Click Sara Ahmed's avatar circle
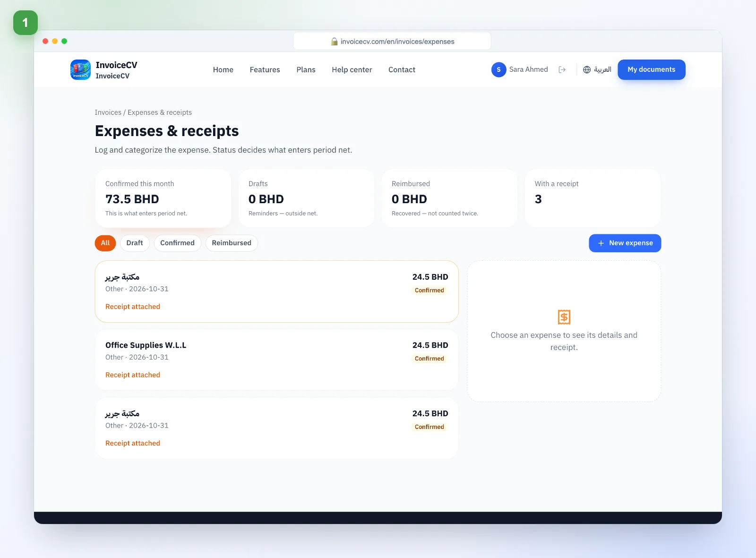756x558 pixels. click(498, 69)
